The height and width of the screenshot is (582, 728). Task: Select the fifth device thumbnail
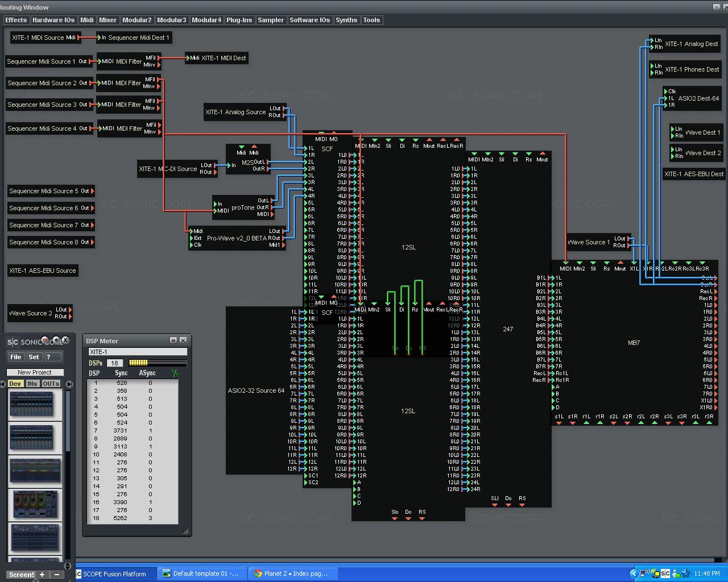tap(35, 537)
